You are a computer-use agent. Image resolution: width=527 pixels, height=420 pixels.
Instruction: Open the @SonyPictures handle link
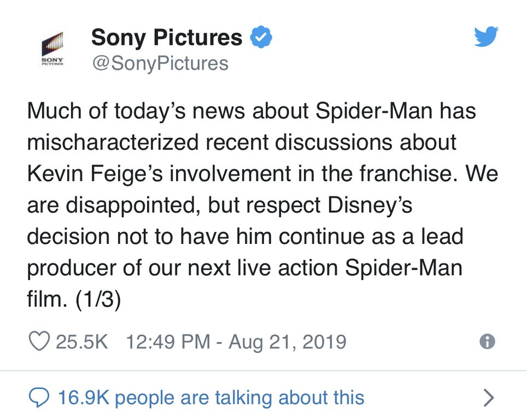point(159,63)
